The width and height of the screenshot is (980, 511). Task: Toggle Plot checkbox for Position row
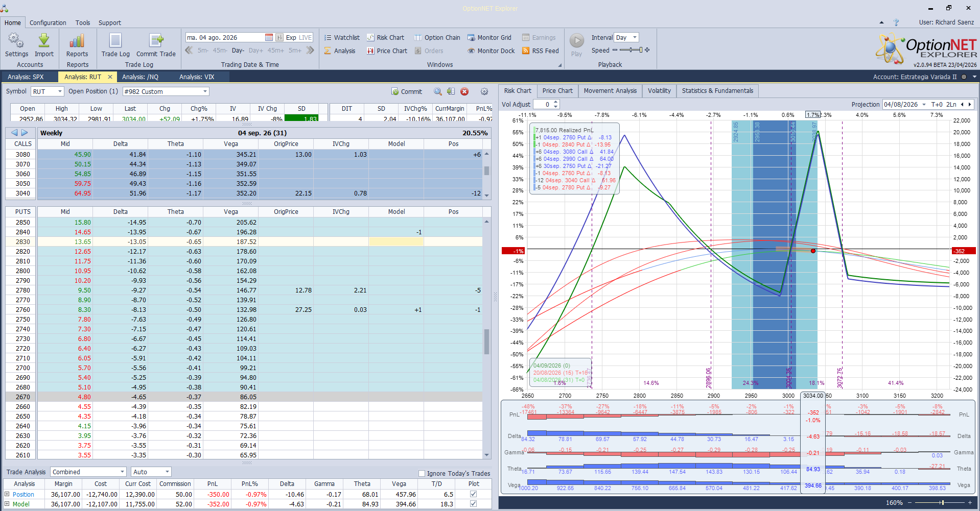coord(473,494)
